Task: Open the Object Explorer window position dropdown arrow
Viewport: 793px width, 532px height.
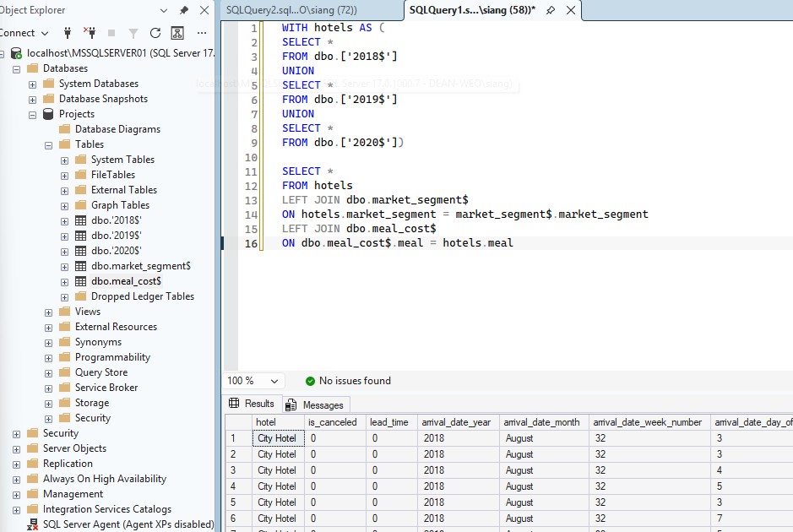Action: click(163, 10)
